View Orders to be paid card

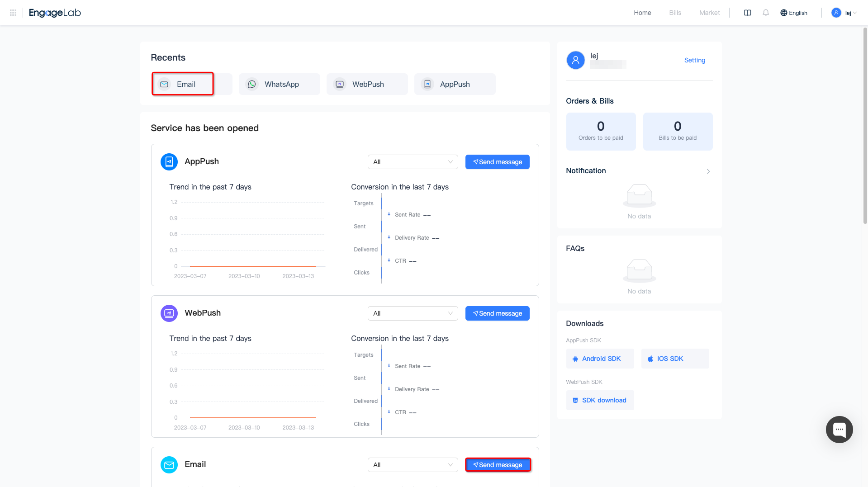pos(601,132)
